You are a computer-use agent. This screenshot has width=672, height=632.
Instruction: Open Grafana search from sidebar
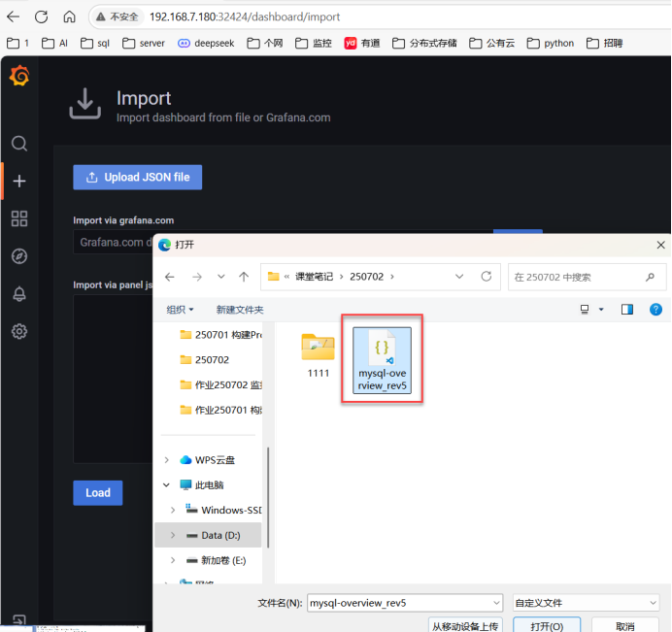tap(19, 144)
